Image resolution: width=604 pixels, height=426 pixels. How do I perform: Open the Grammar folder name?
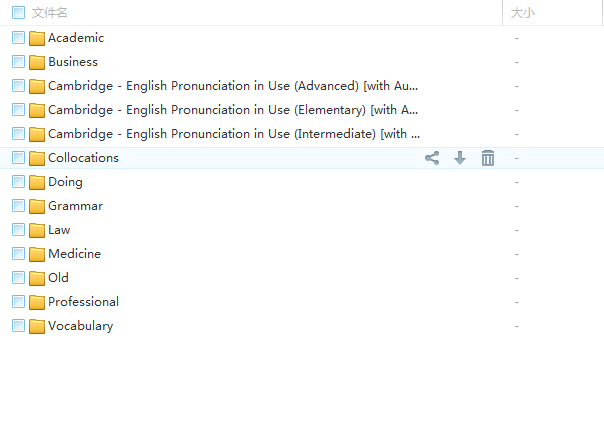76,206
